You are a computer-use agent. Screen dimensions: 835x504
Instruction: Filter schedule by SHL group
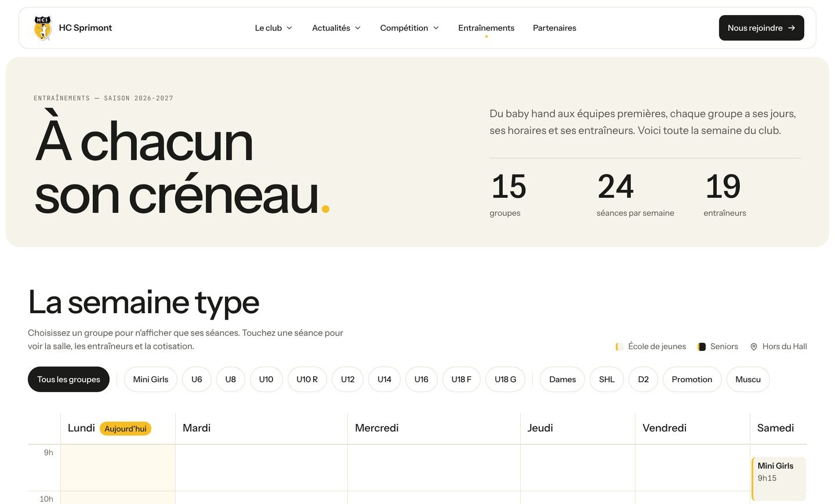[x=607, y=379]
